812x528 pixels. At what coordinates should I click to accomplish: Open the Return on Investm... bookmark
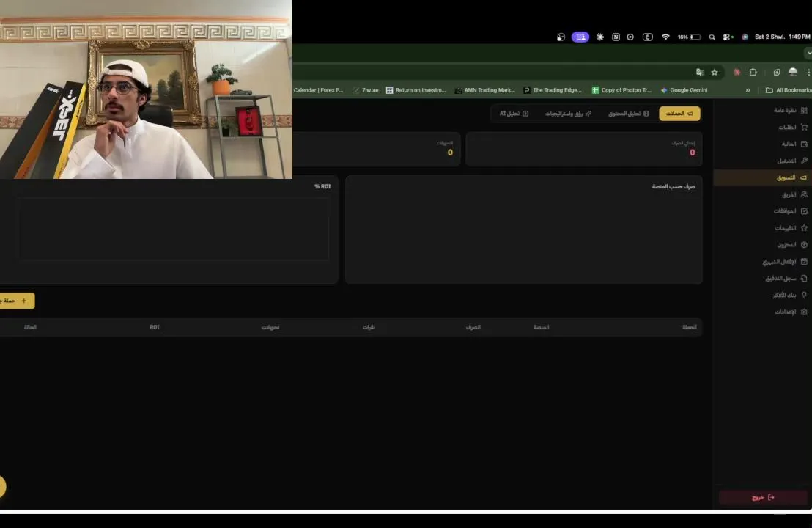416,90
